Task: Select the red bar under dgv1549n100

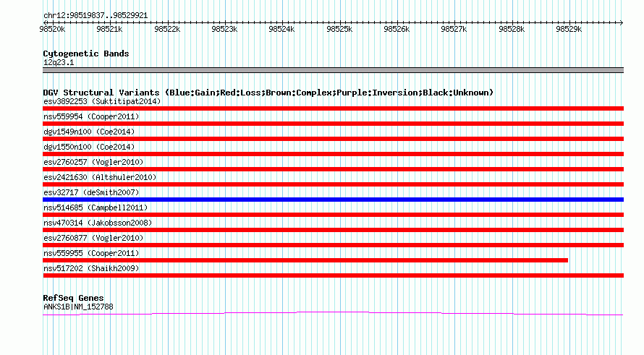Action: tap(333, 139)
